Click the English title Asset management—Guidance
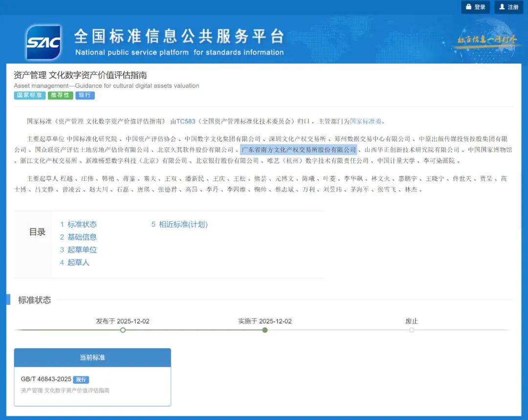The width and height of the screenshot is (528, 420). 107,86
